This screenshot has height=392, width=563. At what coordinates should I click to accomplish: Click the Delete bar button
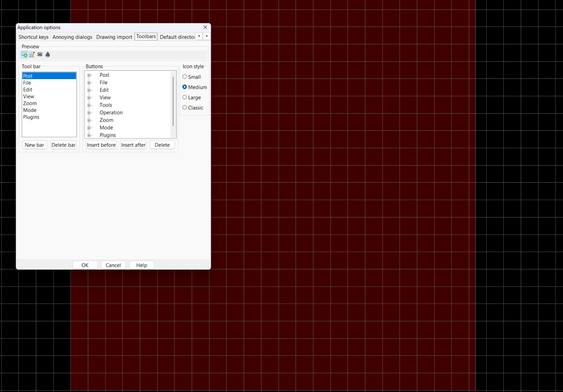pyautogui.click(x=64, y=145)
